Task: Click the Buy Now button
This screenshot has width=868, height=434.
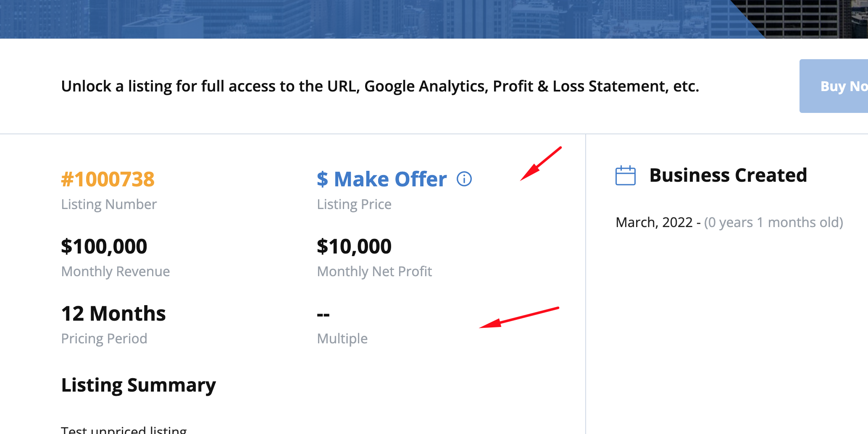Action: 834,86
